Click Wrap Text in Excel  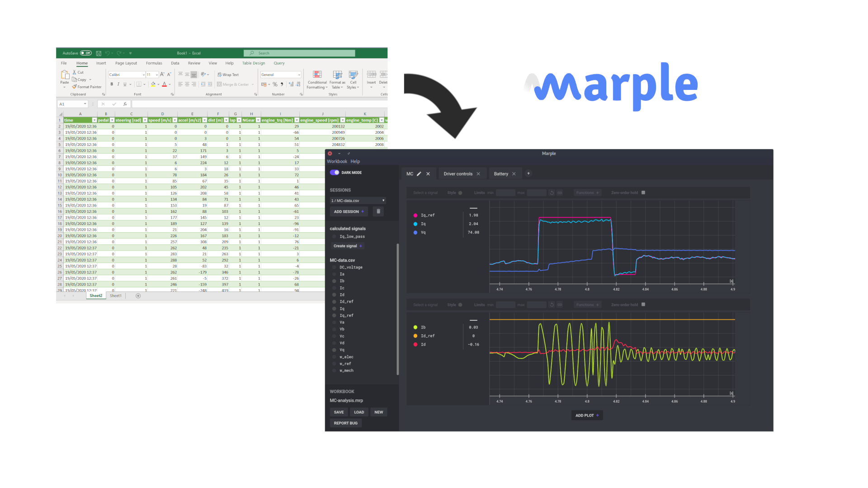coord(228,75)
